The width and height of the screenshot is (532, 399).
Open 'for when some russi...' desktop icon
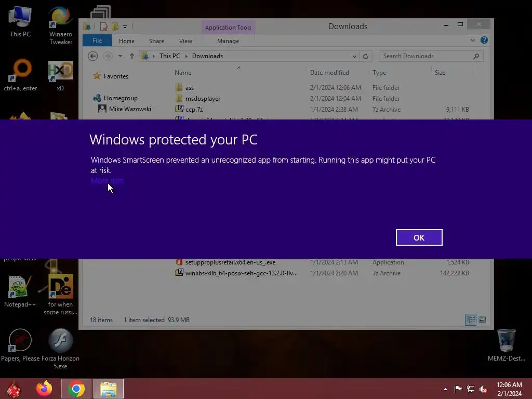[x=60, y=295]
